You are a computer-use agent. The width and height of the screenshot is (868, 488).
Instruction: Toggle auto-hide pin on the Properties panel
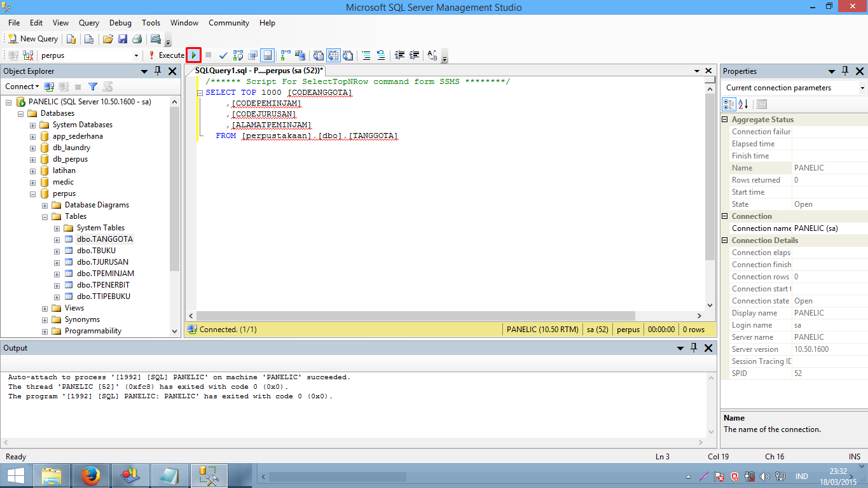point(844,71)
